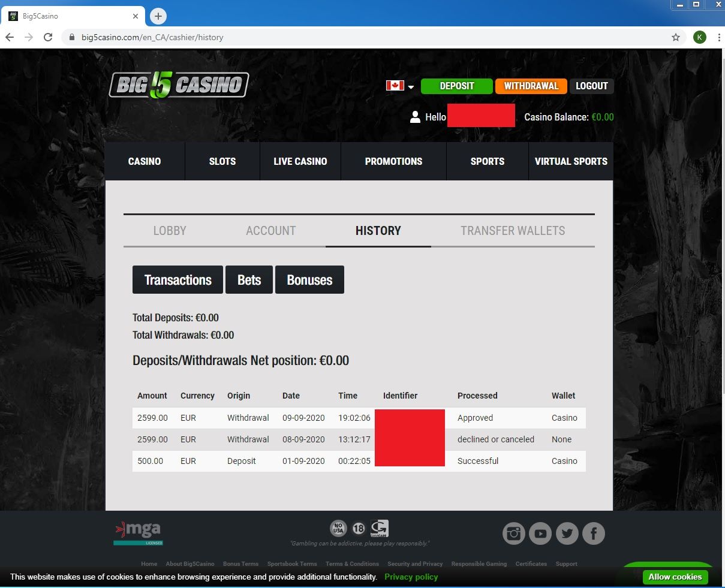Show the Bonuses history

click(309, 280)
